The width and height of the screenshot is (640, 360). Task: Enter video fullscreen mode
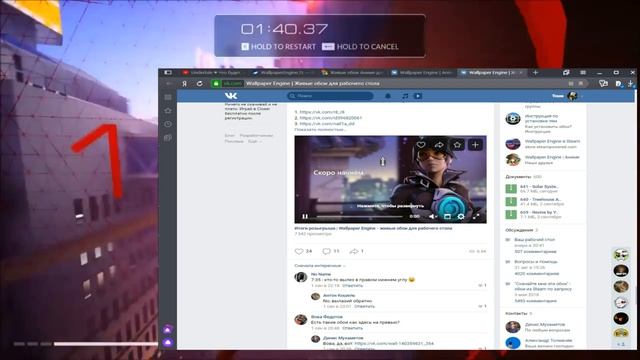[x=476, y=216]
